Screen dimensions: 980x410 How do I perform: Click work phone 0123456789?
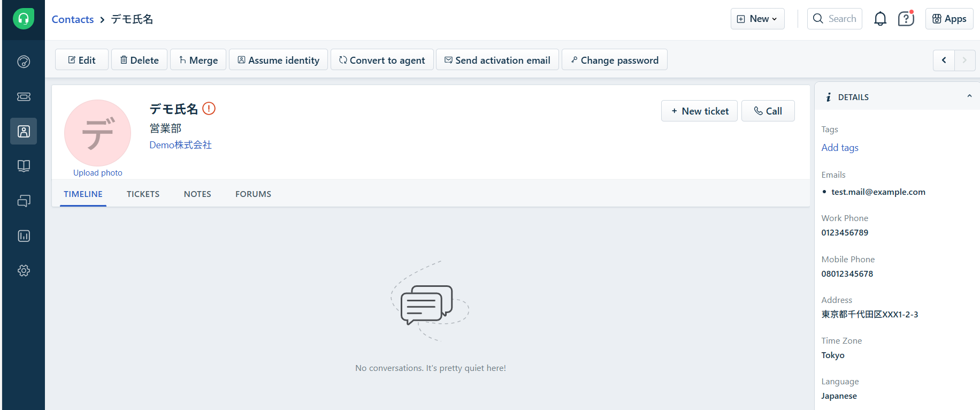click(x=845, y=233)
